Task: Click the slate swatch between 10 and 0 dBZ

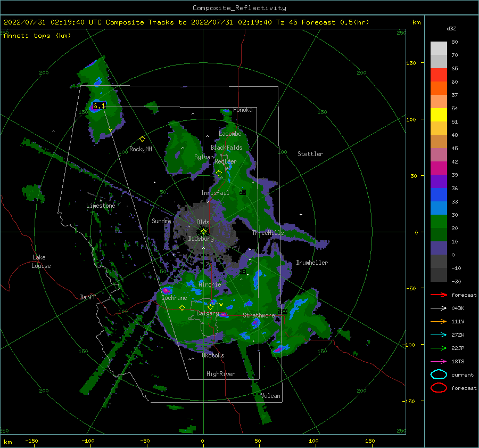Action: coord(439,248)
